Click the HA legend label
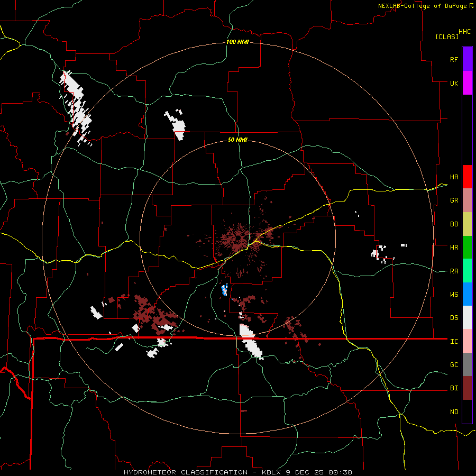The width and height of the screenshot is (476, 476). [x=454, y=177]
